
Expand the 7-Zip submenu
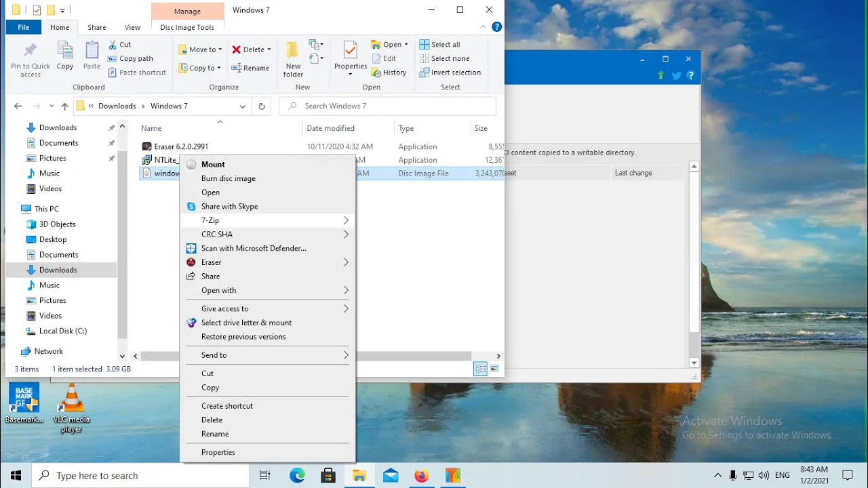(267, 220)
